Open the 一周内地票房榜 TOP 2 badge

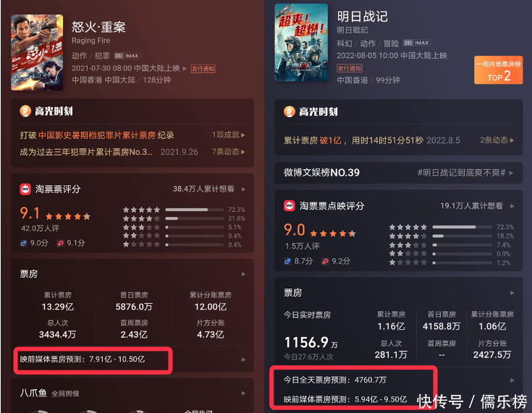pyautogui.click(x=498, y=70)
